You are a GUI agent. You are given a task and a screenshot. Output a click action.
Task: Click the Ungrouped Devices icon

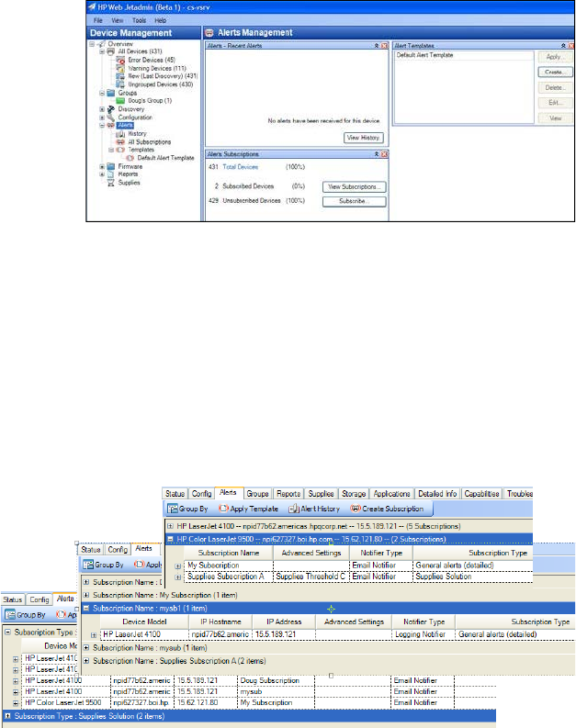(120, 84)
